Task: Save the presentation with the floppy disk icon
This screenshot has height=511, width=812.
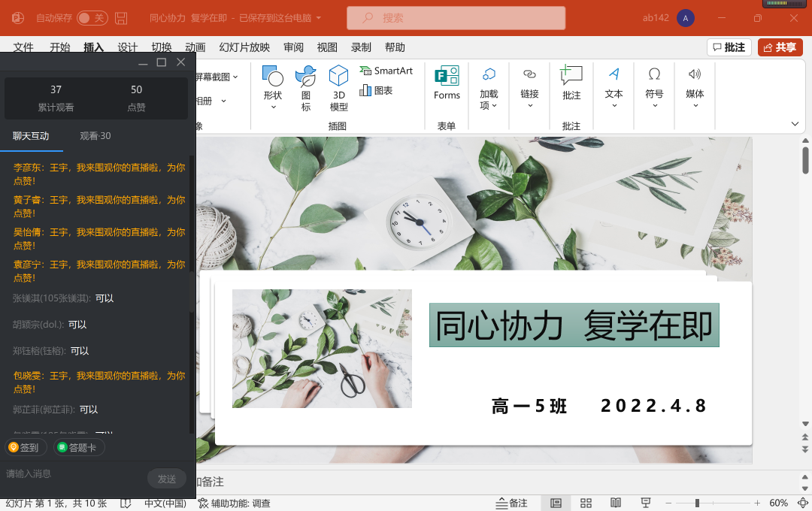Action: click(121, 18)
